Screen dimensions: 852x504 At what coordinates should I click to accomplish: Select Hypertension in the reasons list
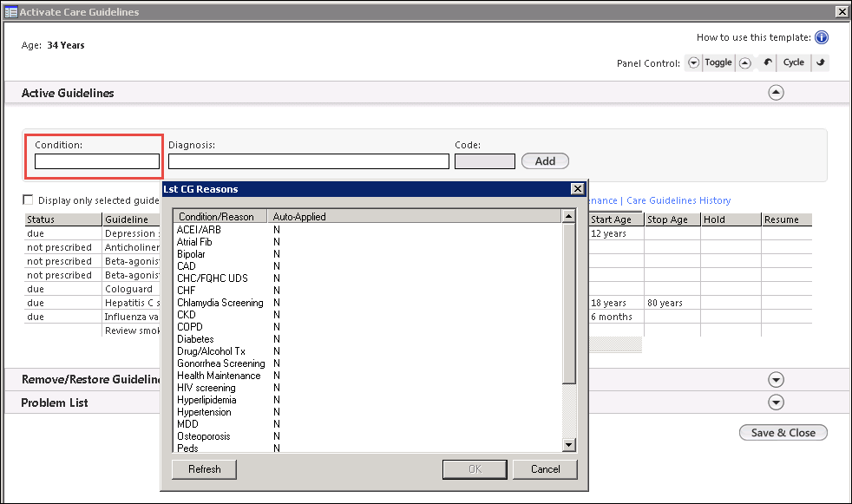tap(204, 412)
